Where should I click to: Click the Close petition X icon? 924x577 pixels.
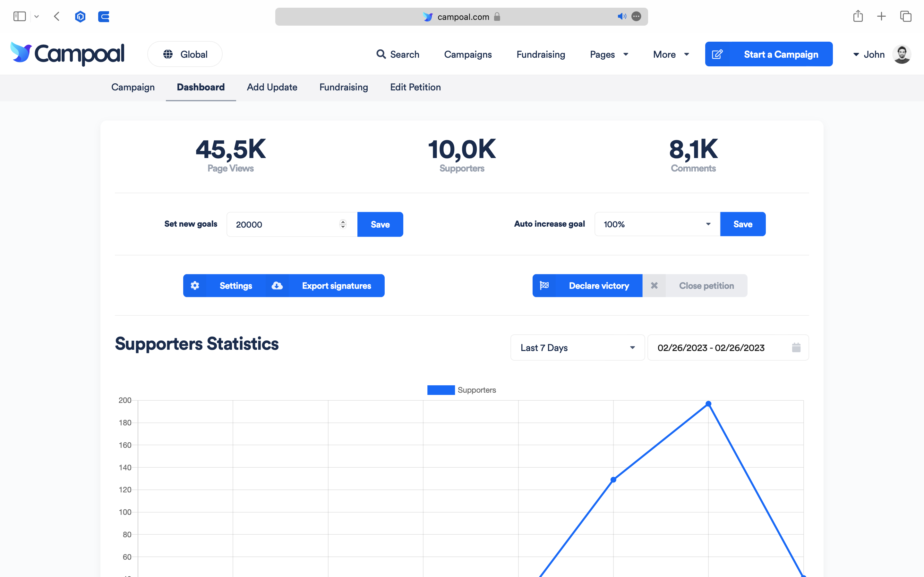pyautogui.click(x=654, y=285)
